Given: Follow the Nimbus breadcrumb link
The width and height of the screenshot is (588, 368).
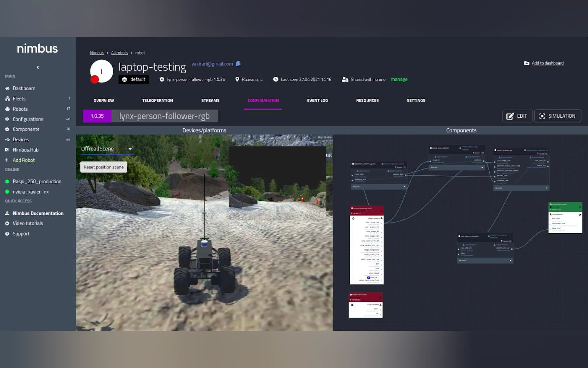Looking at the screenshot, I should (97, 53).
